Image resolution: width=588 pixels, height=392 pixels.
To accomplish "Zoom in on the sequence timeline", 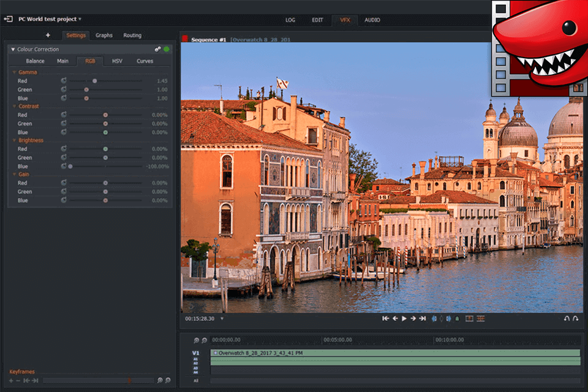I will [x=196, y=340].
